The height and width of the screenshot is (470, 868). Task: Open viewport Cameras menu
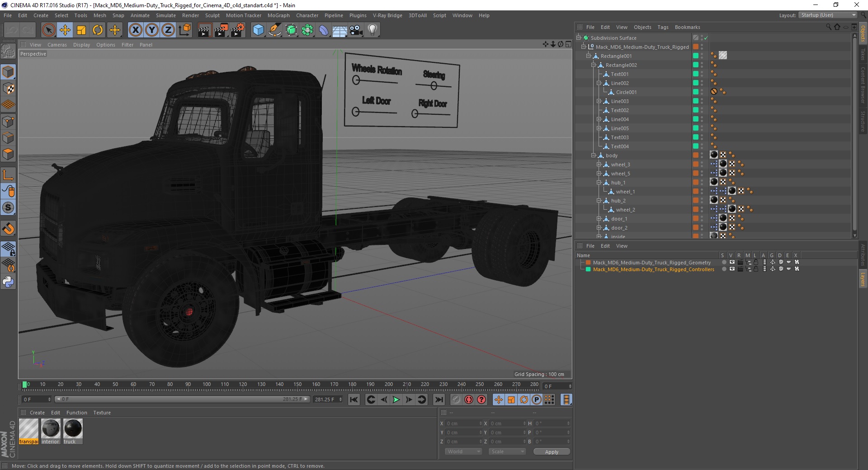[x=57, y=45]
